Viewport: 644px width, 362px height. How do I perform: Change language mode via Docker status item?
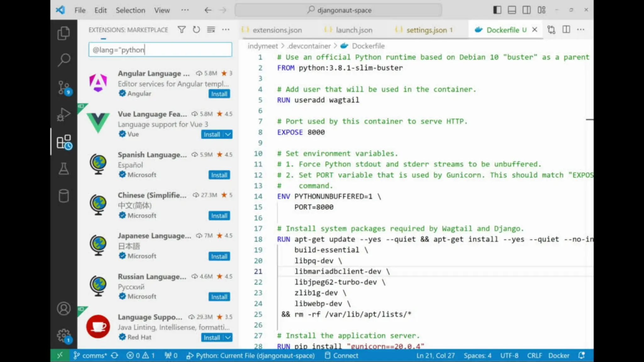[x=559, y=355]
